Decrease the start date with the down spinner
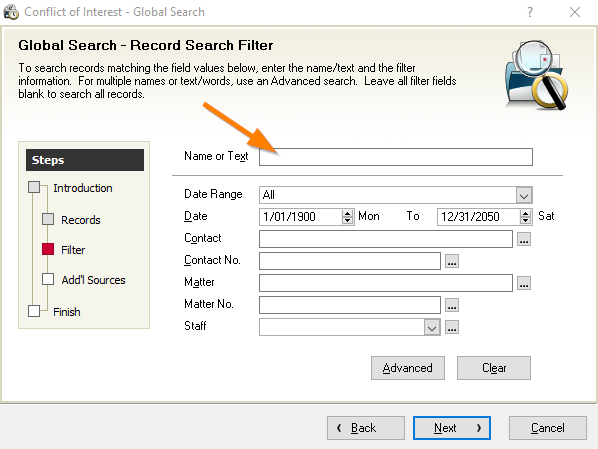This screenshot has height=449, width=598. click(x=347, y=220)
